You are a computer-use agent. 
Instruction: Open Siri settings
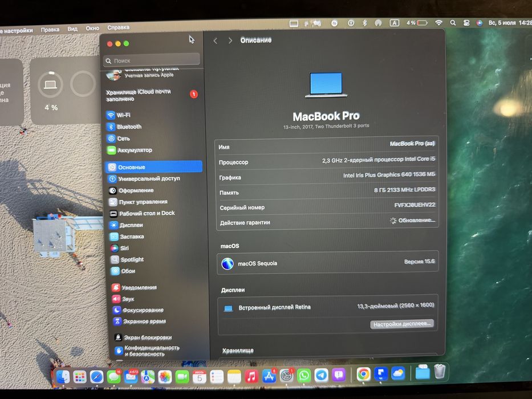120,248
